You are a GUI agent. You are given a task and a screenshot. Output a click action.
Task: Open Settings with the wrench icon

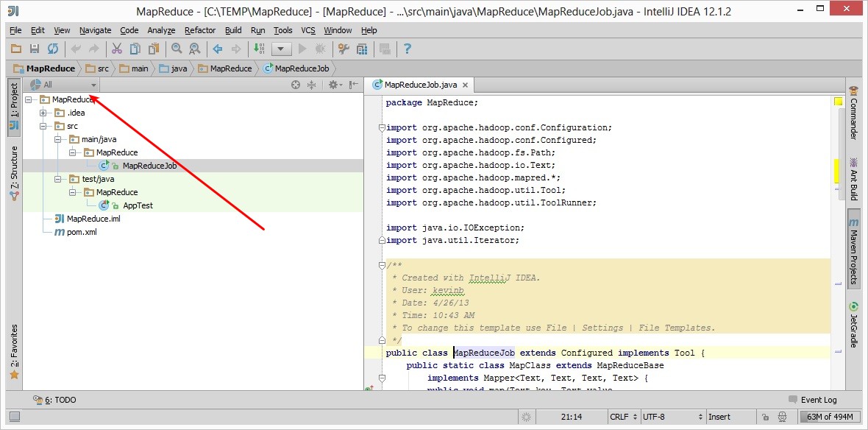(x=344, y=49)
